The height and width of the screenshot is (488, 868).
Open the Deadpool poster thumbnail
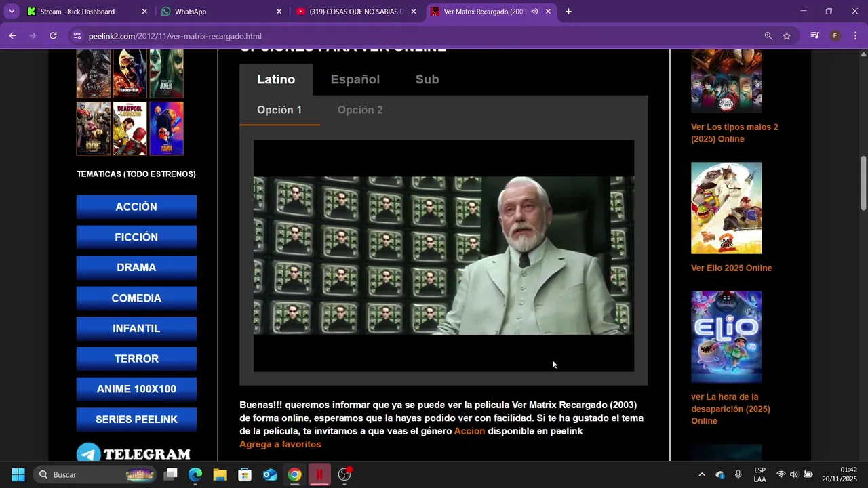(130, 128)
